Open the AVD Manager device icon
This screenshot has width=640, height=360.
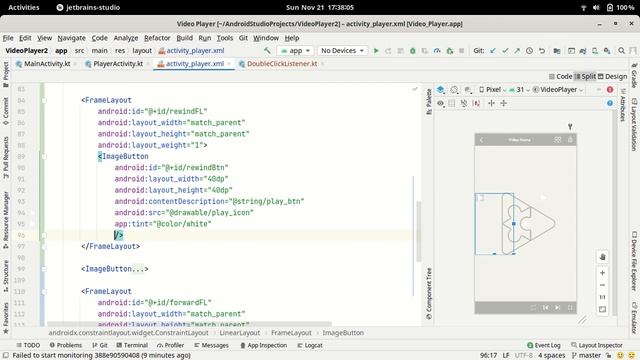click(595, 51)
